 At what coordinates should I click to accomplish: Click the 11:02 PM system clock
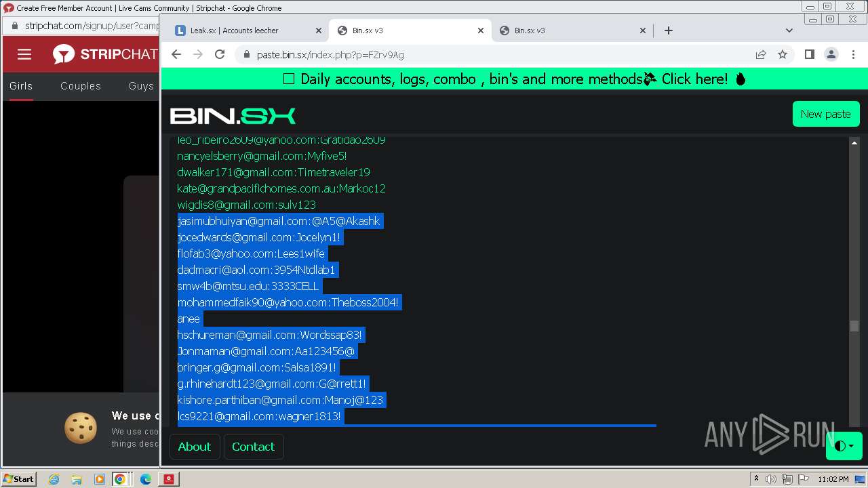click(x=833, y=479)
